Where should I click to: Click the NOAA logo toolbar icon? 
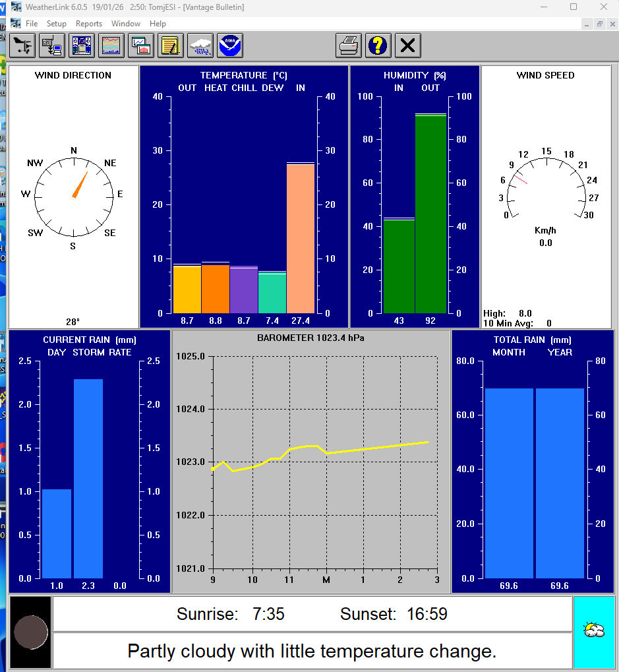231,46
